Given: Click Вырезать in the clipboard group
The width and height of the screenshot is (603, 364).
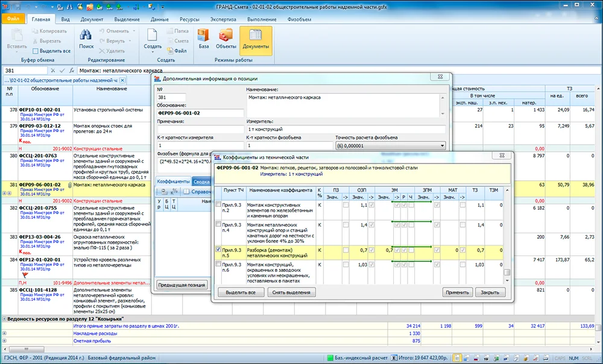Looking at the screenshot, I should [47, 41].
